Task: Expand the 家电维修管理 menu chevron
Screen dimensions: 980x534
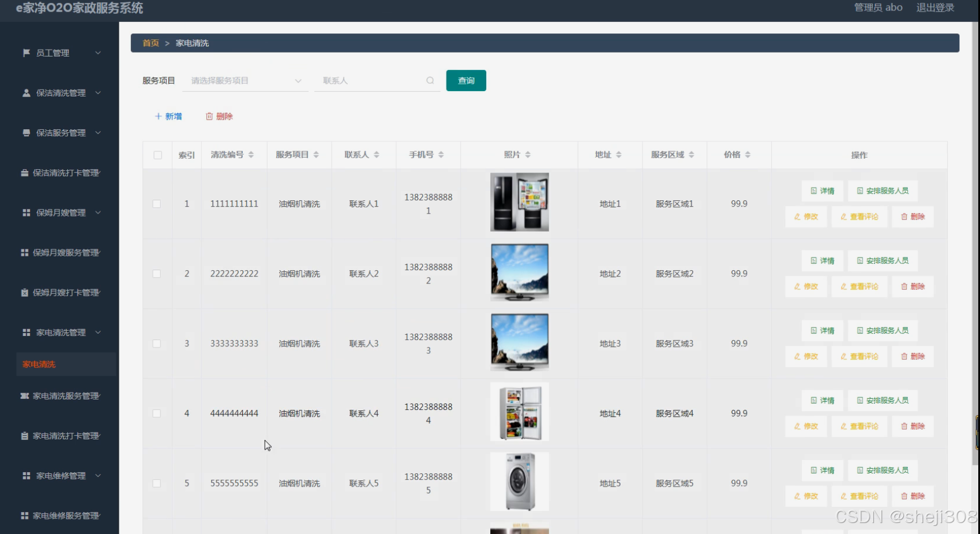Action: (98, 475)
